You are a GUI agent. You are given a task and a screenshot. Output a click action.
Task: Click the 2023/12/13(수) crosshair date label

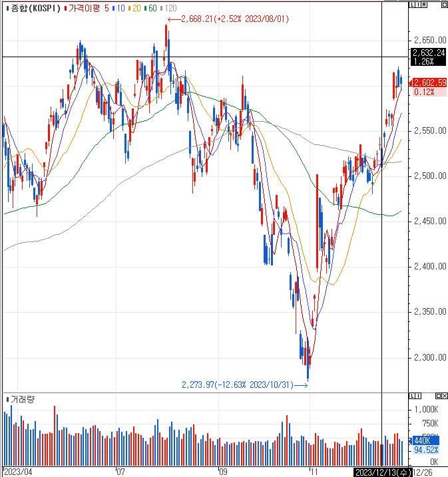pyautogui.click(x=383, y=472)
